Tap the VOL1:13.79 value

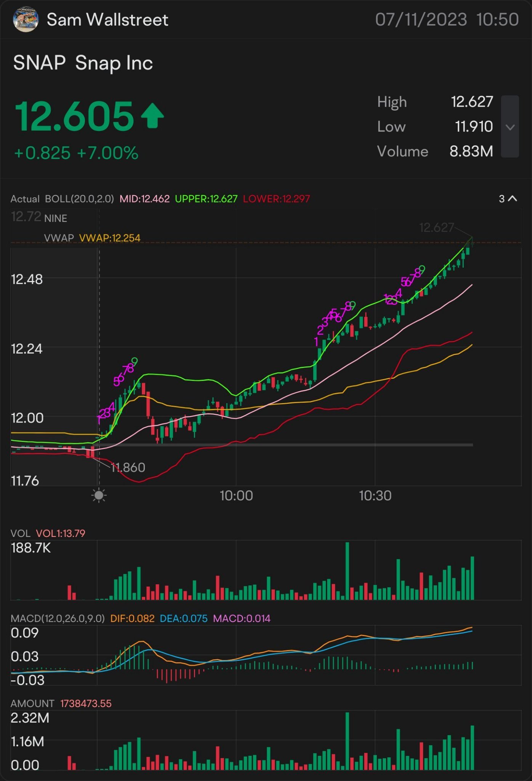(x=61, y=534)
